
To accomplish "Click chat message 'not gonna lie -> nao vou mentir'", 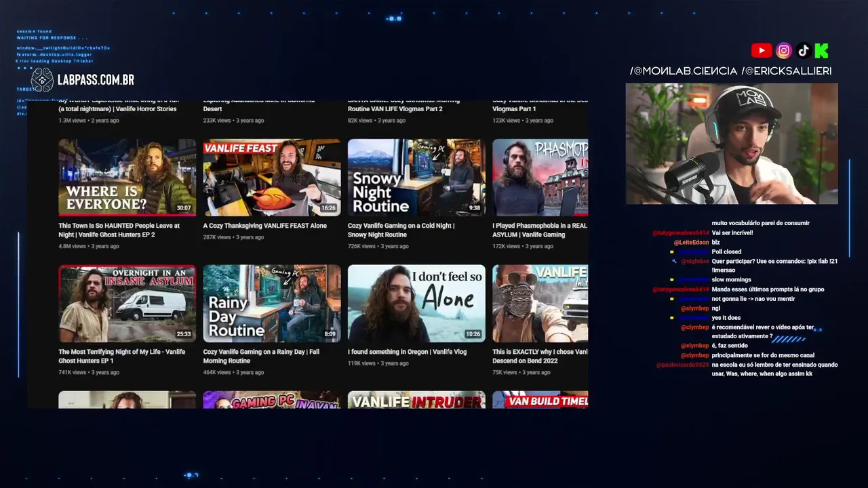I will (x=753, y=298).
